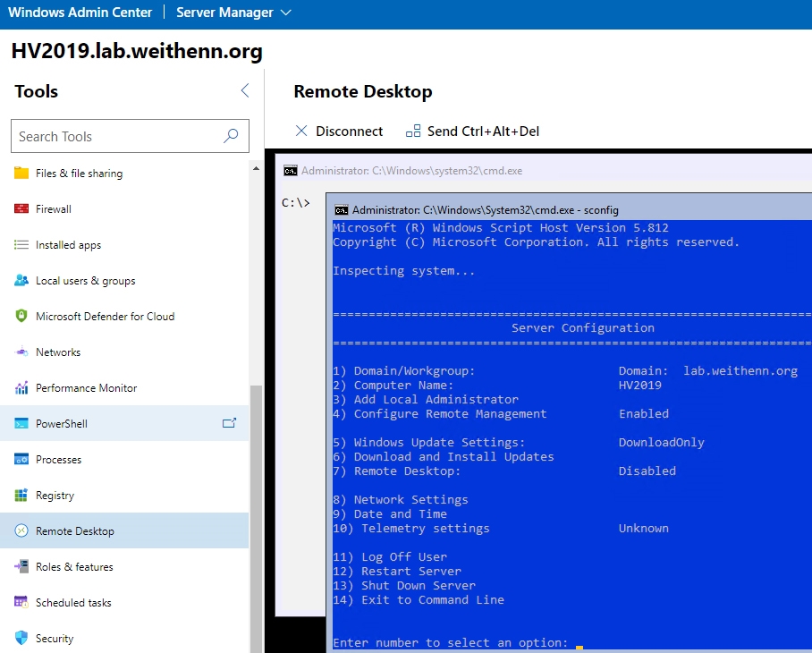Click the C:\> prompt in background cmd window

point(295,202)
